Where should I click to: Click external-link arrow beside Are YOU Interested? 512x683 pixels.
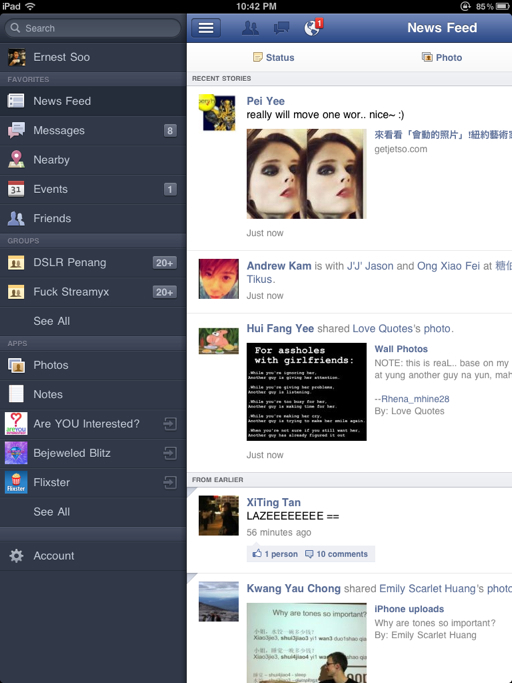coord(170,423)
